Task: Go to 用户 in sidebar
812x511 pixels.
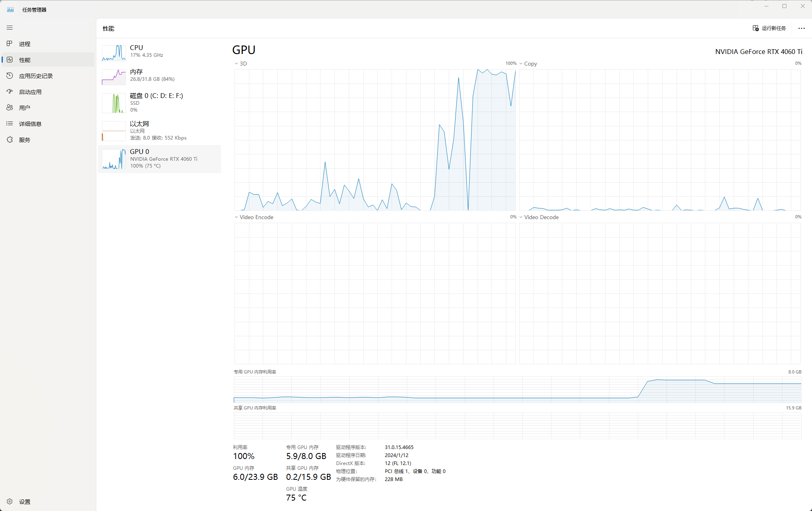Action: point(48,108)
